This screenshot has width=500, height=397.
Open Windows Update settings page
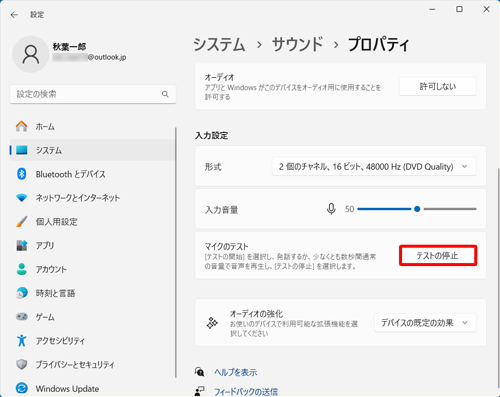pyautogui.click(x=92, y=388)
